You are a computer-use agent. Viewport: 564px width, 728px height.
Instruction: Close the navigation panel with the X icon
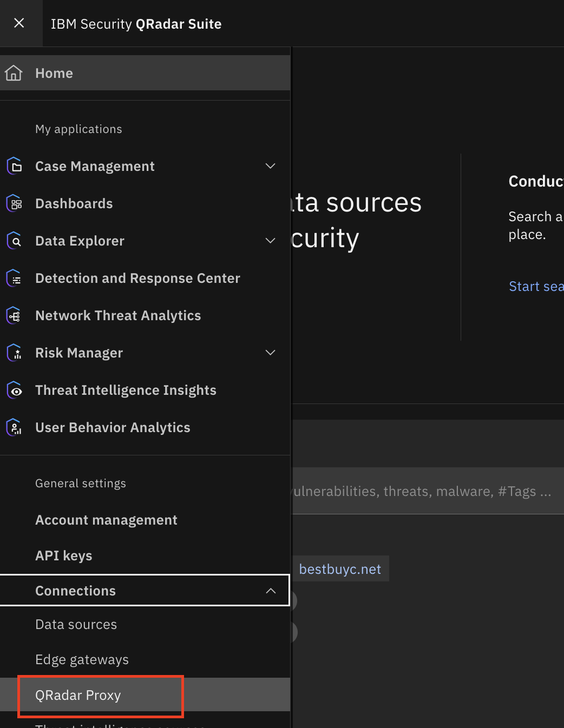(19, 23)
